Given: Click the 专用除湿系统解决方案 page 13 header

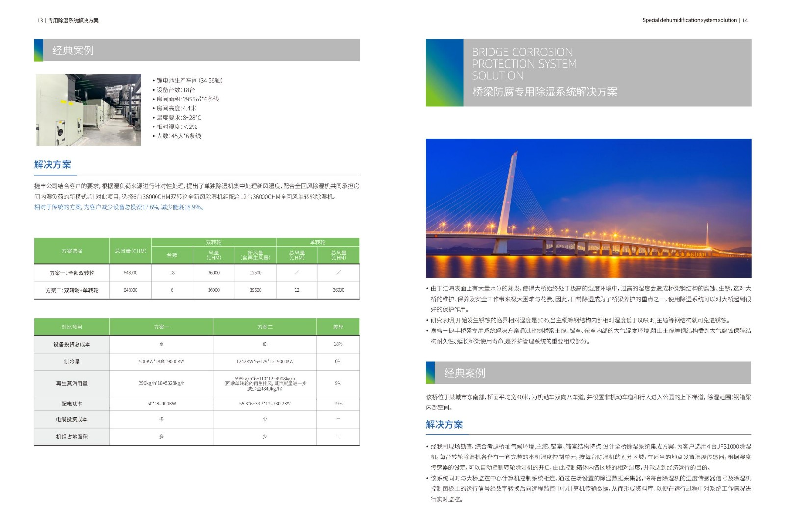Looking at the screenshot, I should [73, 20].
